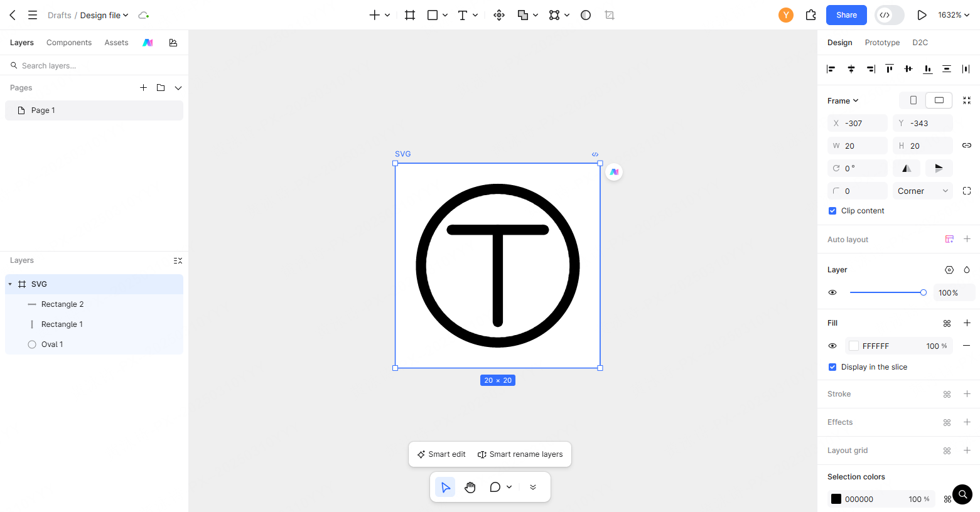Open the D2C tab
The height and width of the screenshot is (512, 980).
[x=920, y=43]
